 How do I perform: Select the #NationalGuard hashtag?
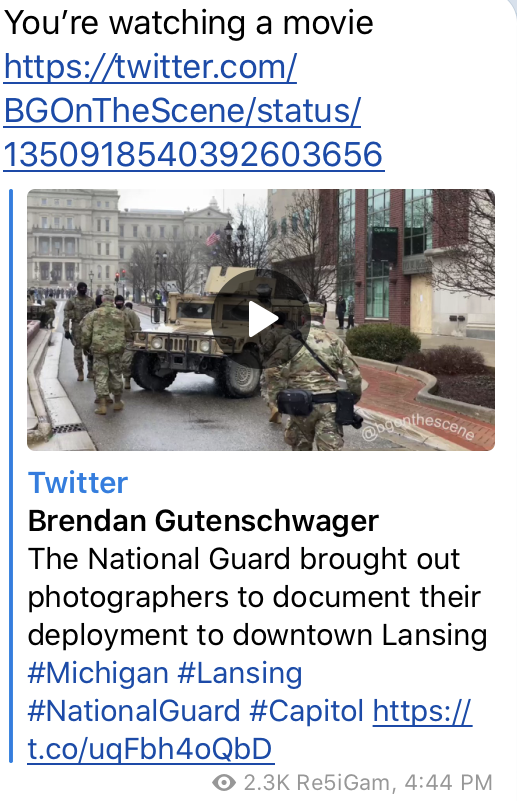134,711
